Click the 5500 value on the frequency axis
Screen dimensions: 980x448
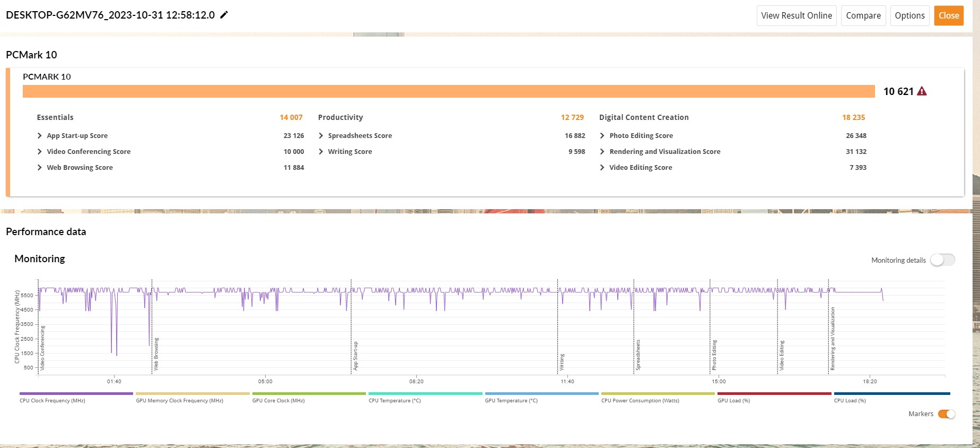coord(28,295)
